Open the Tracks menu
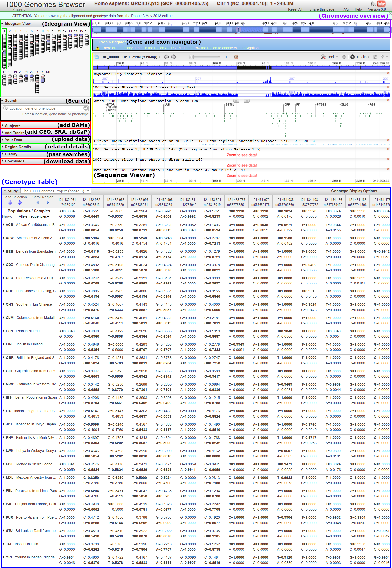 tap(360, 57)
